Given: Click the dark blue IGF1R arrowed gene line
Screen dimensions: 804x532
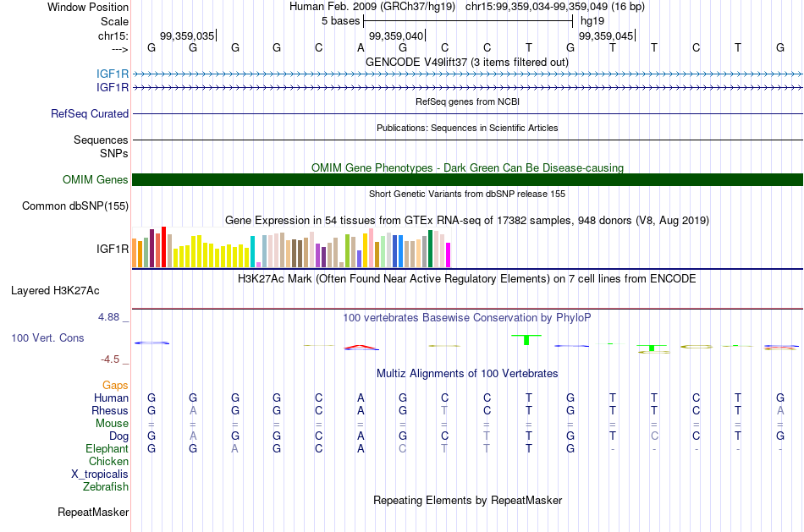Looking at the screenshot, I should point(467,88).
